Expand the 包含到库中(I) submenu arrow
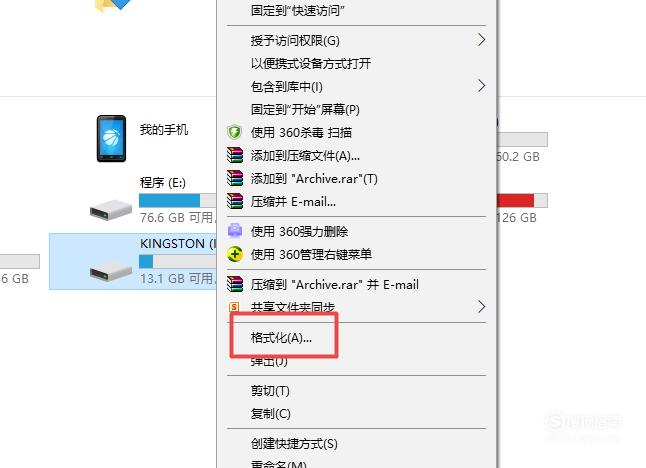The height and width of the screenshot is (468, 646). point(481,86)
